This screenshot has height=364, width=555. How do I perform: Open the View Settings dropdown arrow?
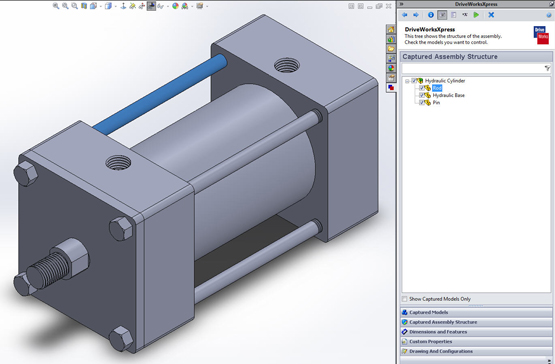coord(207,6)
